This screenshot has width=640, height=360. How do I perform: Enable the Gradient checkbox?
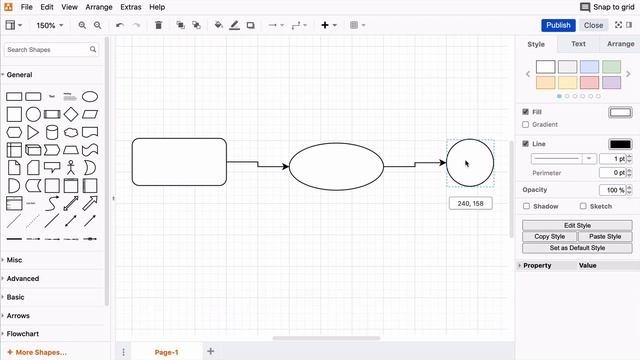click(x=526, y=124)
